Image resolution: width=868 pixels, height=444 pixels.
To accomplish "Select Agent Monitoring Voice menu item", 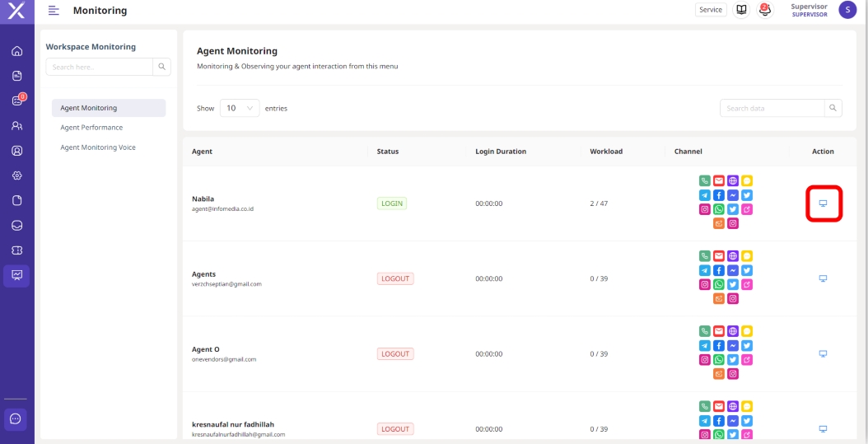I will (x=98, y=147).
